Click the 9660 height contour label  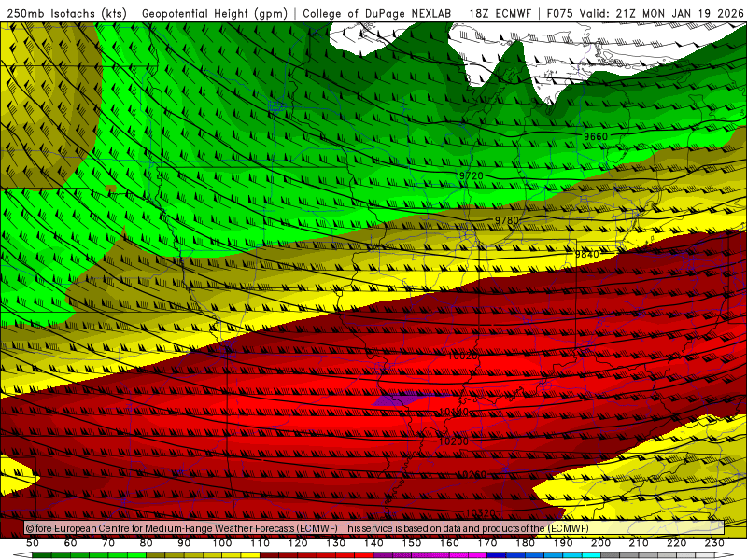click(x=596, y=136)
